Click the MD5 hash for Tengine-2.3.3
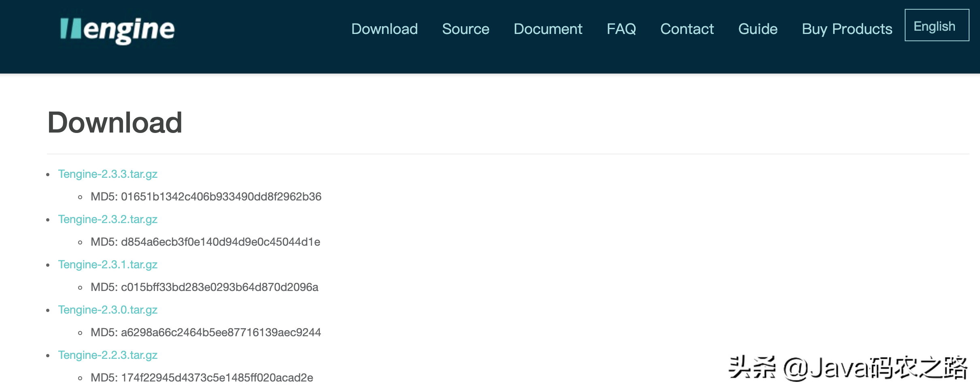 (x=221, y=197)
